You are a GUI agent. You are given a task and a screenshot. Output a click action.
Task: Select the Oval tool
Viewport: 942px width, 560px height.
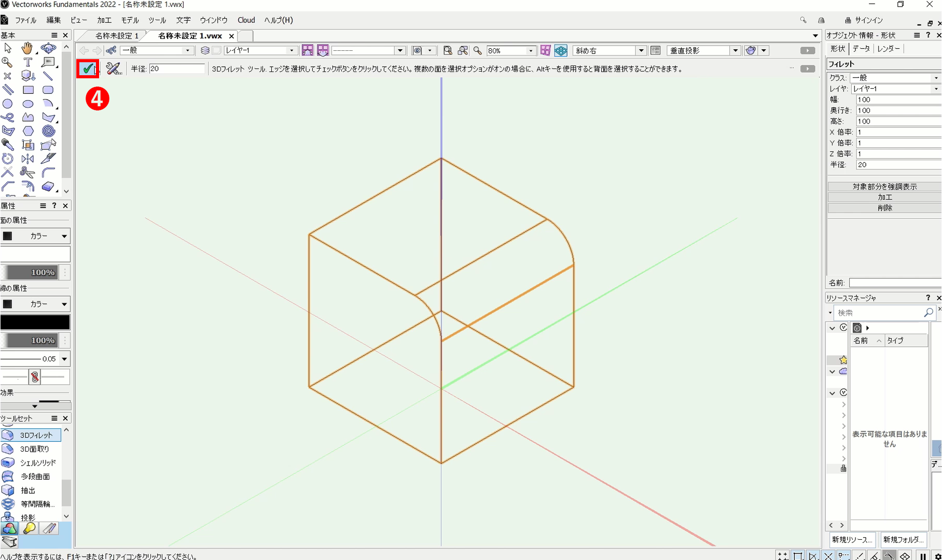coord(27,104)
